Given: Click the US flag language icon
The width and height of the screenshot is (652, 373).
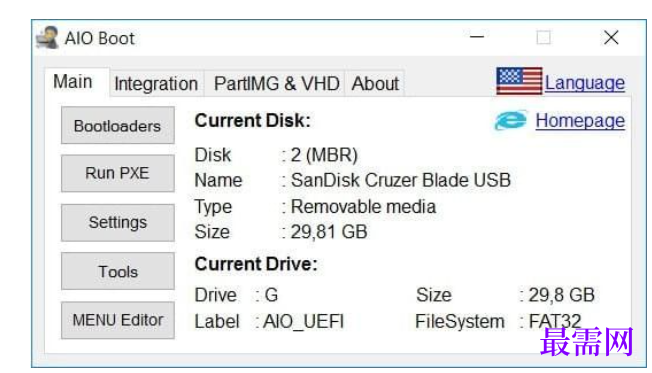Looking at the screenshot, I should point(519,81).
